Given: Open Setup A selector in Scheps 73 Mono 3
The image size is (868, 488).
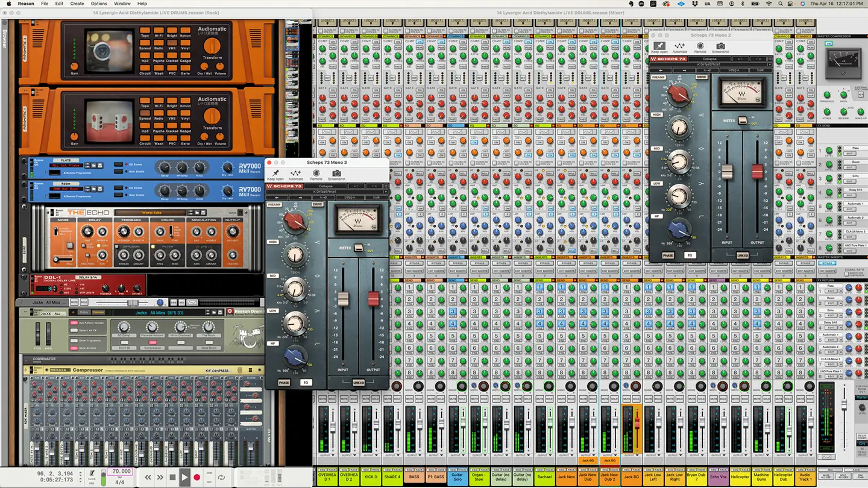Looking at the screenshot, I should tap(350, 197).
